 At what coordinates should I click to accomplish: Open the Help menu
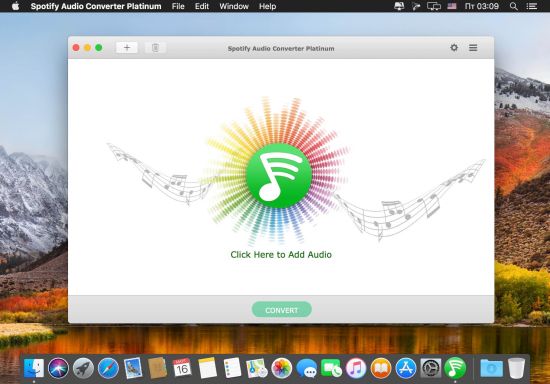(x=267, y=6)
